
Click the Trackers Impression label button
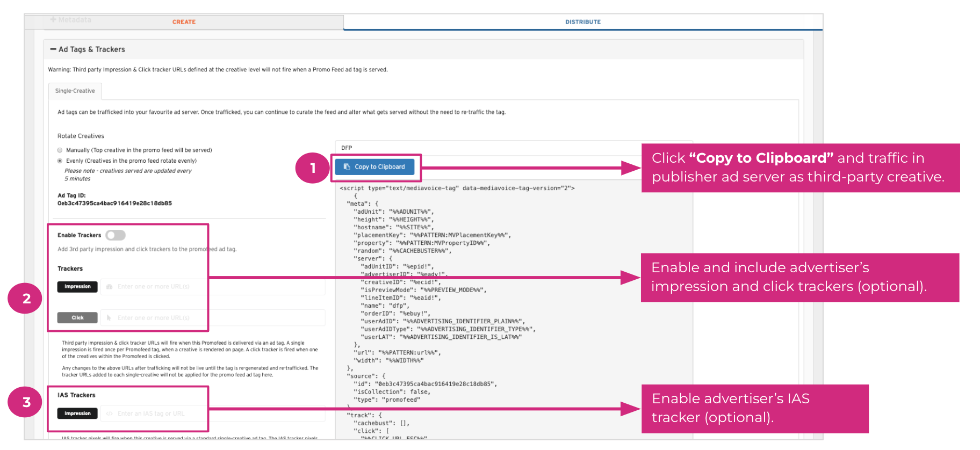coord(77,287)
